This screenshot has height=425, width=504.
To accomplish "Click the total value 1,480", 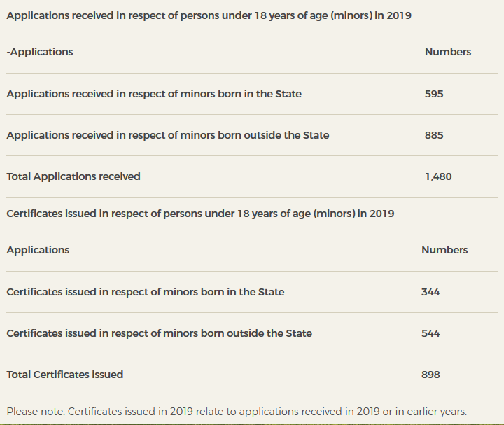I will point(438,176).
